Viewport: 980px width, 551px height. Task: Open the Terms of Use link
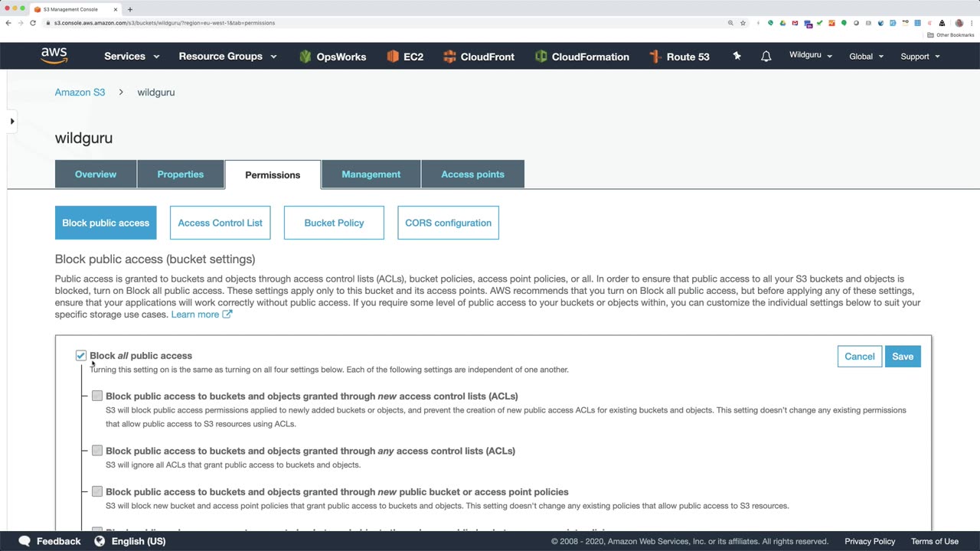pos(935,541)
